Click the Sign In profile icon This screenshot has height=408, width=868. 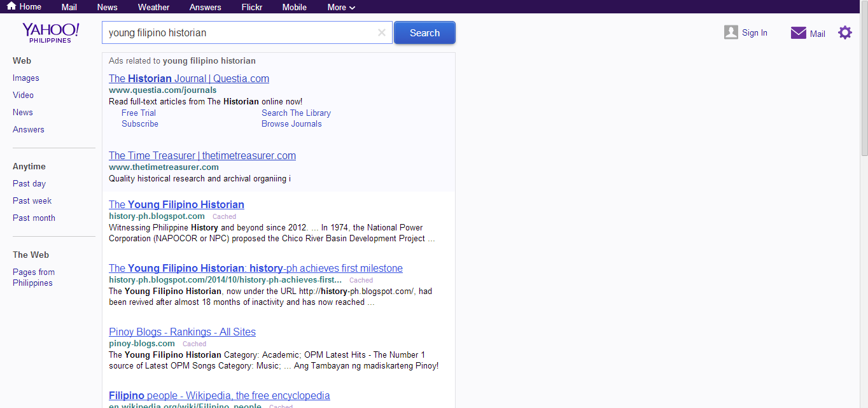point(731,32)
